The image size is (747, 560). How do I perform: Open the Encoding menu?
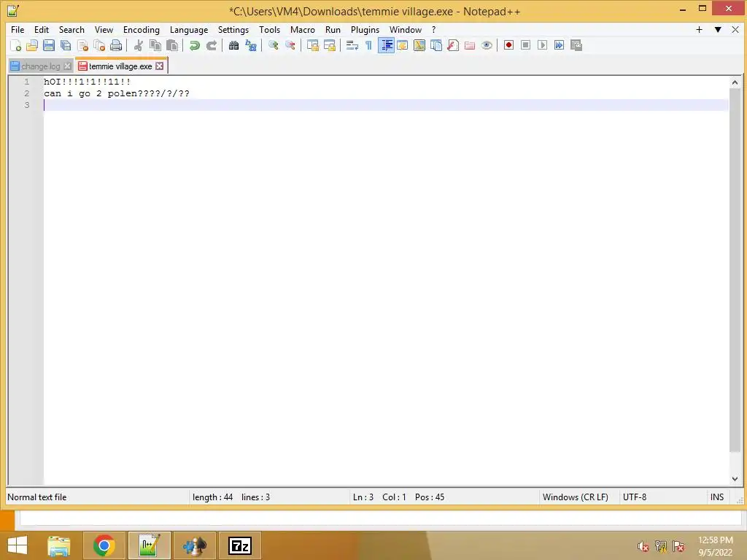click(x=142, y=29)
